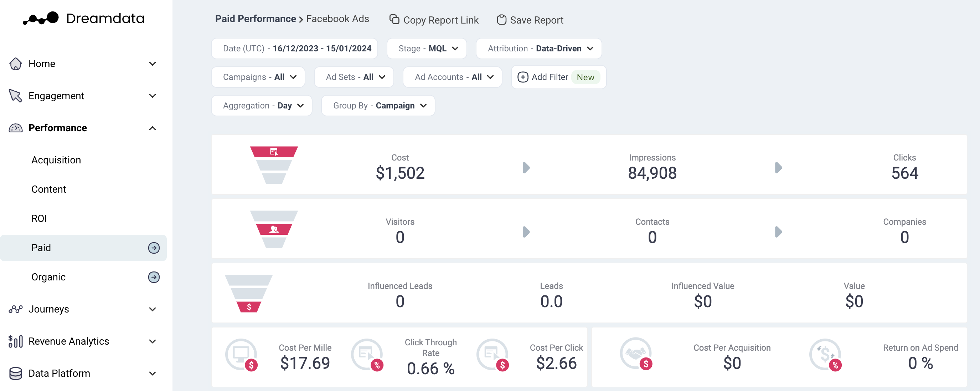The width and height of the screenshot is (980, 391).
Task: Click the Data Platform database icon
Action: point(16,374)
